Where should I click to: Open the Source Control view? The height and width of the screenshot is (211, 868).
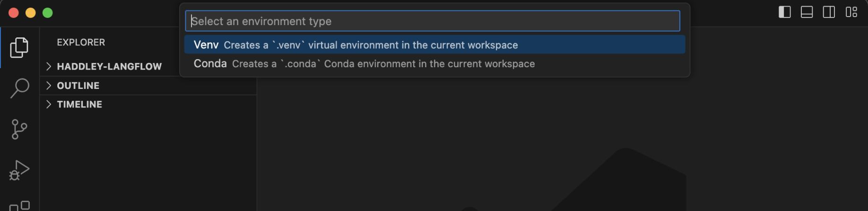click(19, 129)
